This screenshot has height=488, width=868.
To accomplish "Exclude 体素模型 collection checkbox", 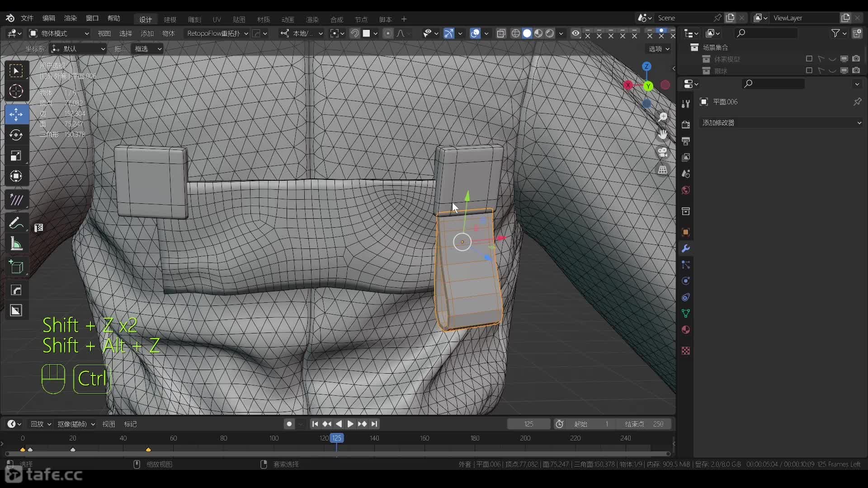I will [809, 59].
